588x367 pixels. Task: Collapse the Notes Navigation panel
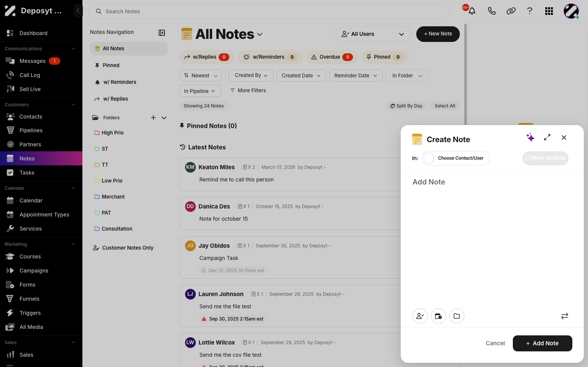[162, 33]
